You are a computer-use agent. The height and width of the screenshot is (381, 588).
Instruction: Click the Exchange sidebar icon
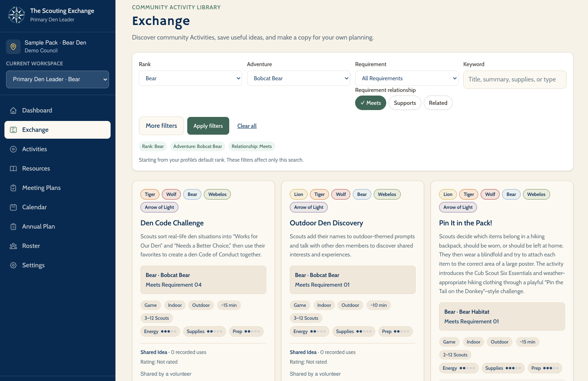[x=13, y=130]
